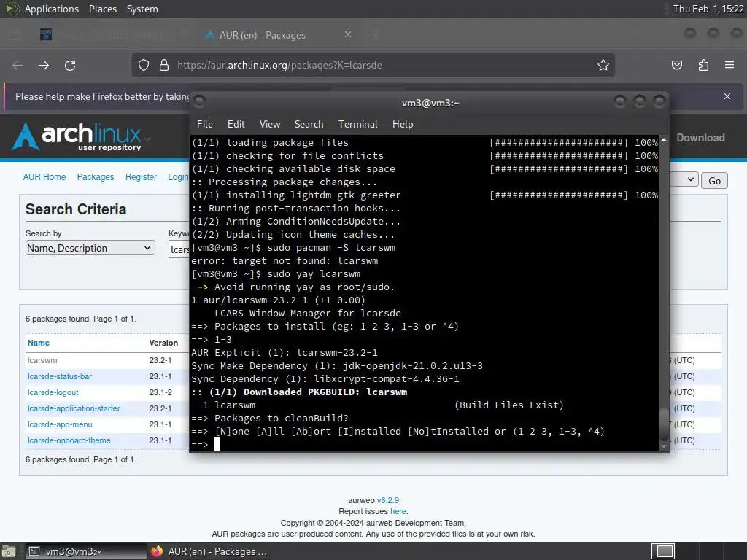Viewport: 747px width, 560px height.
Task: Click the Firefox URL address bar
Action: [x=373, y=65]
